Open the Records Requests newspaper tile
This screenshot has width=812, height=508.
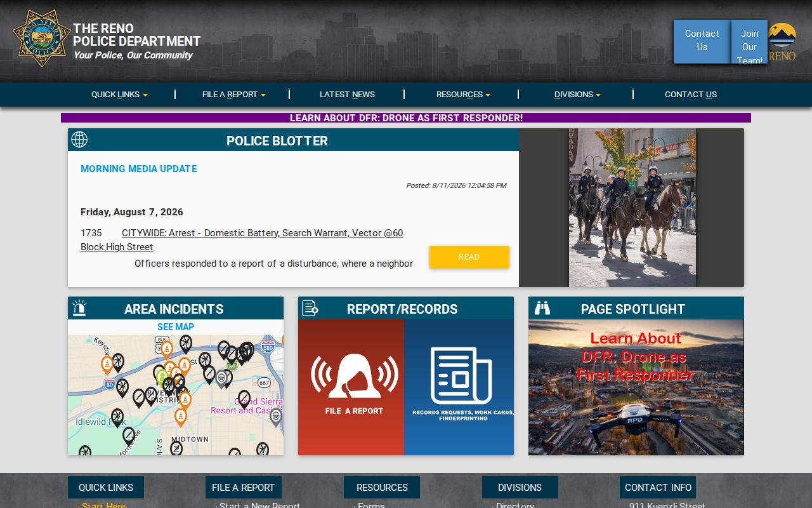pos(459,387)
